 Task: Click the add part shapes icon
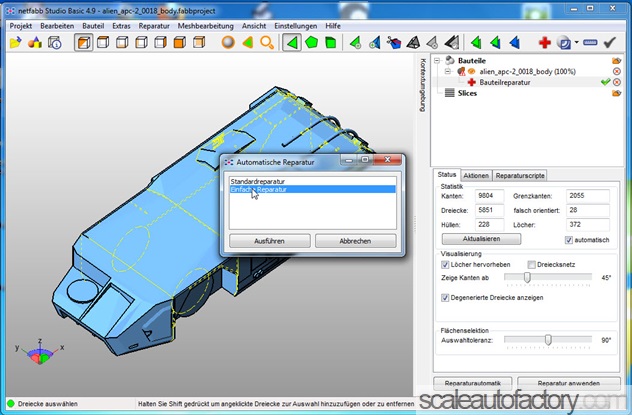coord(35,42)
